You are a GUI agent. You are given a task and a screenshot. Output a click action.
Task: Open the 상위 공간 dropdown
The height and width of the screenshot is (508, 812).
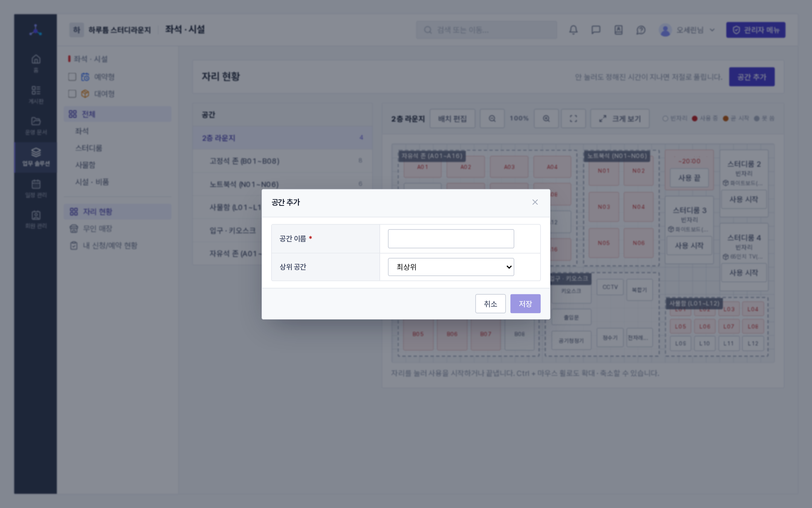(451, 267)
